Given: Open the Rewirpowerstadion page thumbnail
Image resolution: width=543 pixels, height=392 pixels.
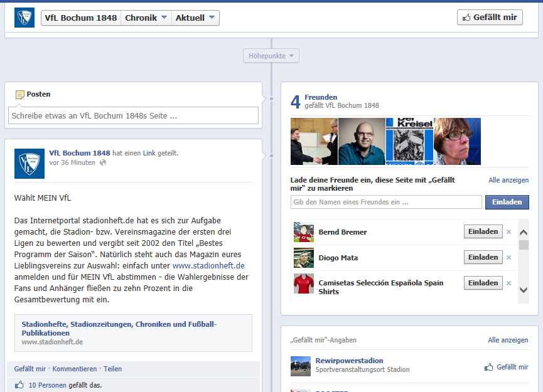Looking at the screenshot, I should 301,366.
